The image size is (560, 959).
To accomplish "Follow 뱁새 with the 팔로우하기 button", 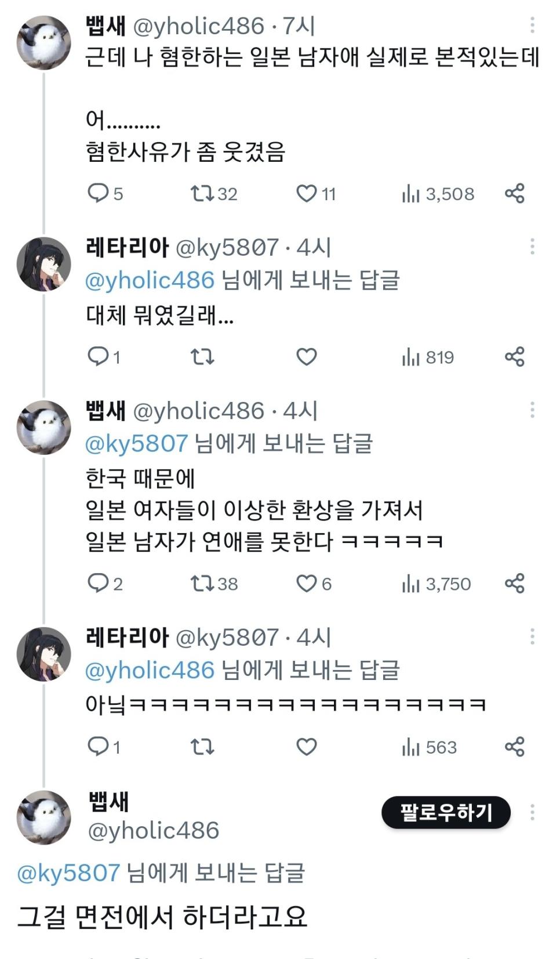I will click(445, 812).
